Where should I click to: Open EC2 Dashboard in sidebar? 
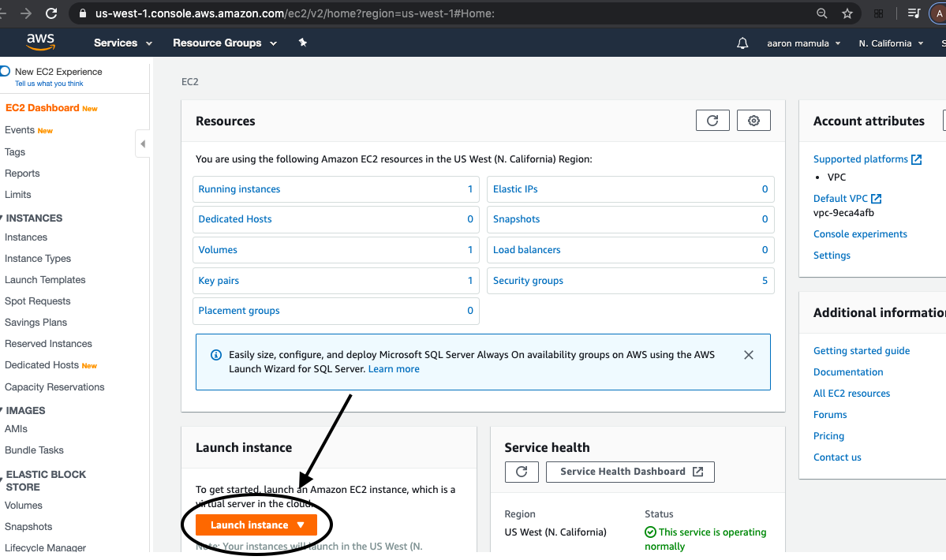43,108
